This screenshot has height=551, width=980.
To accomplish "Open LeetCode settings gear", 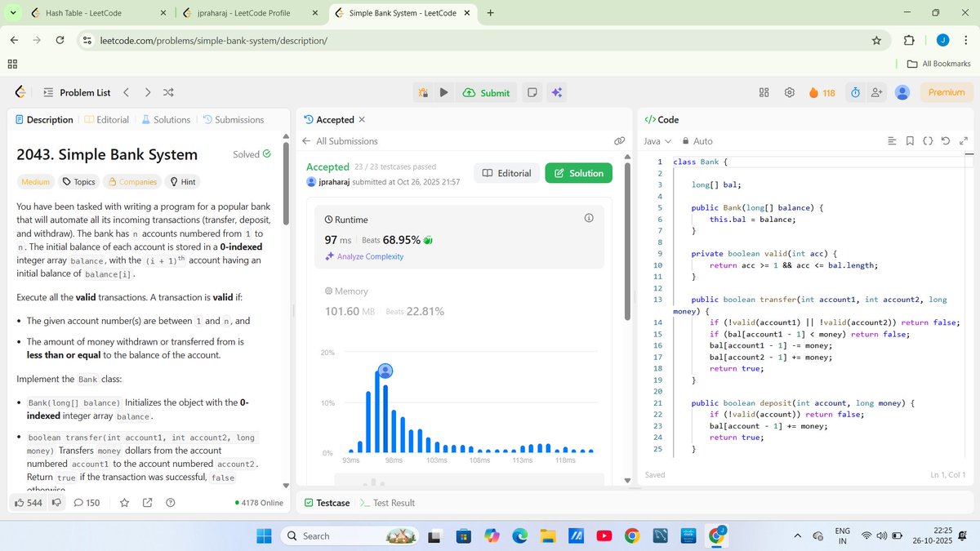I will [x=790, y=93].
